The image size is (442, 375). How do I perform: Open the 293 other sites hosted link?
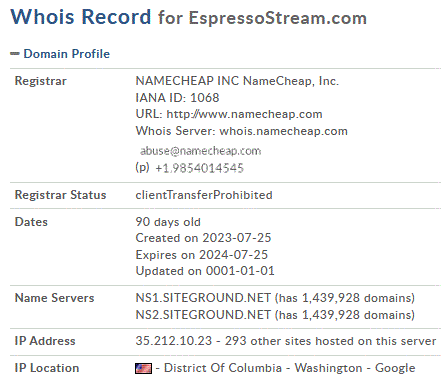pyautogui.click(x=330, y=341)
